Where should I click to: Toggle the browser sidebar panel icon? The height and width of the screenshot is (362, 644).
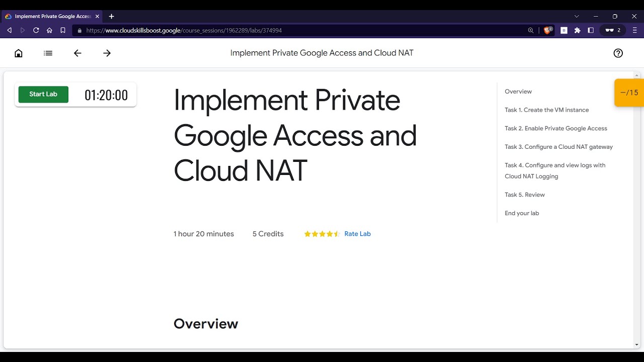591,30
